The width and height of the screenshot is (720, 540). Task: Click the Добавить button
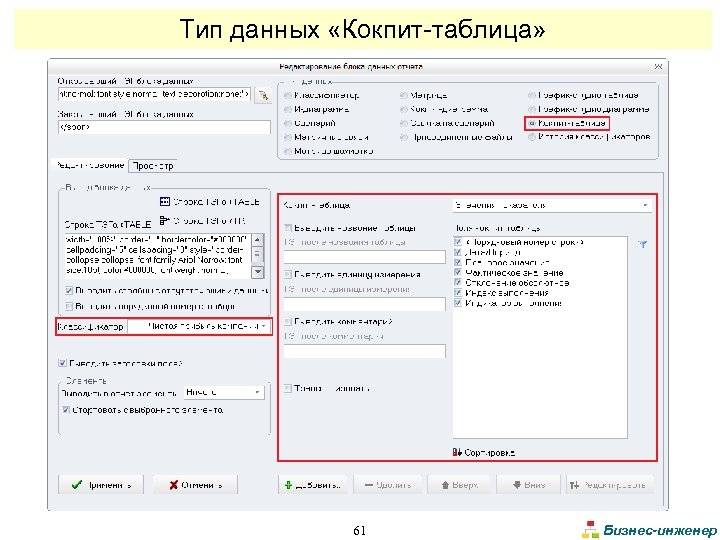click(313, 485)
